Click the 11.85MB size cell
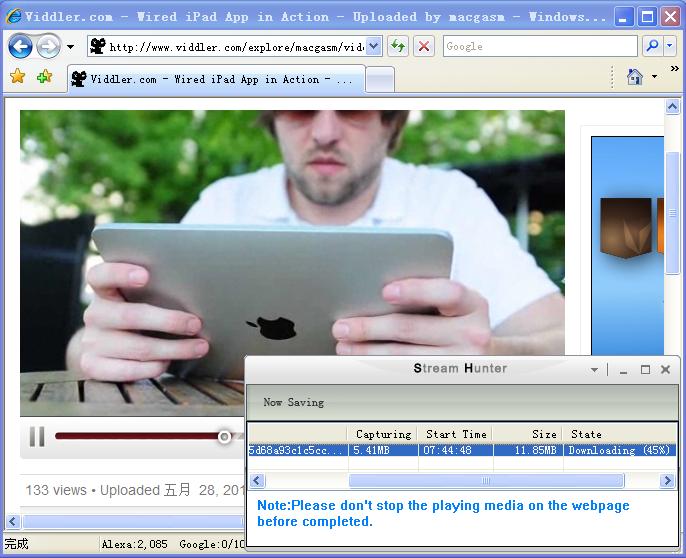The width and height of the screenshot is (686, 558). [528, 450]
